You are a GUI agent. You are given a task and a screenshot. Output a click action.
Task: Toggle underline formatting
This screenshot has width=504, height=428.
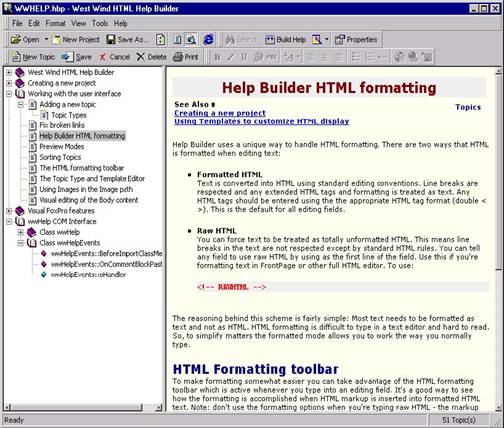coord(244,57)
